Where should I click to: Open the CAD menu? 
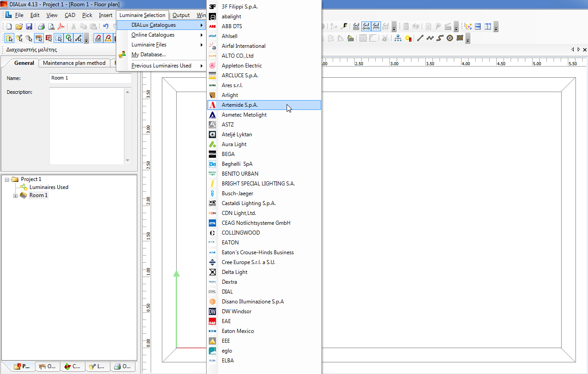coord(70,15)
